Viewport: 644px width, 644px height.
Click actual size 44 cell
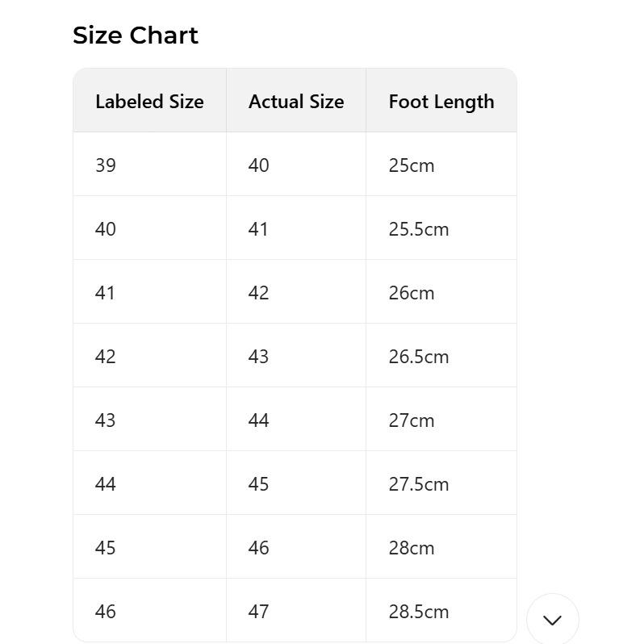(258, 420)
